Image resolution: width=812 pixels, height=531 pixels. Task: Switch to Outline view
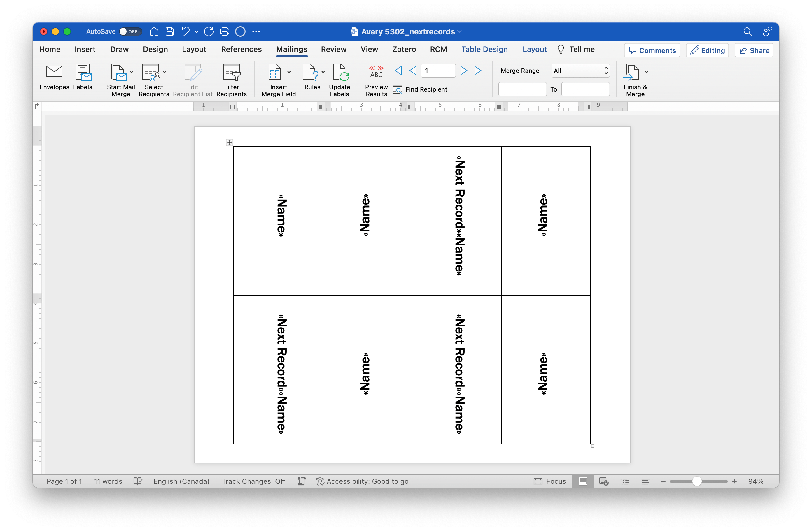(x=625, y=481)
